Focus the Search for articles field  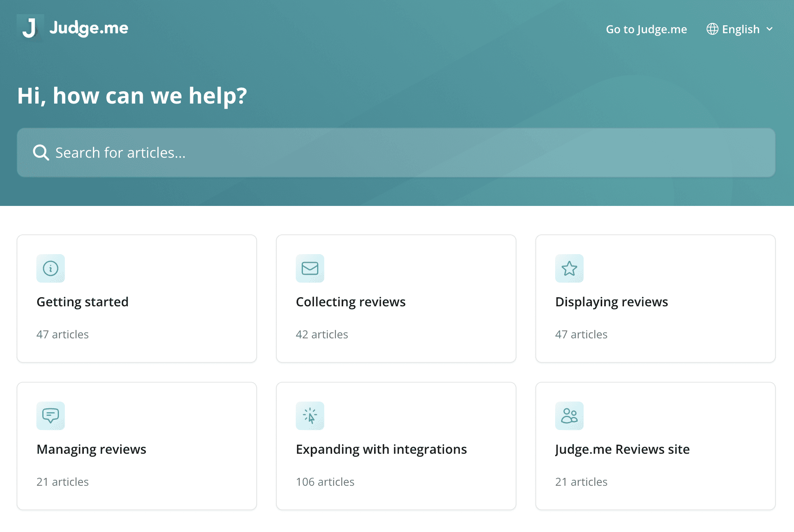pyautogui.click(x=395, y=153)
